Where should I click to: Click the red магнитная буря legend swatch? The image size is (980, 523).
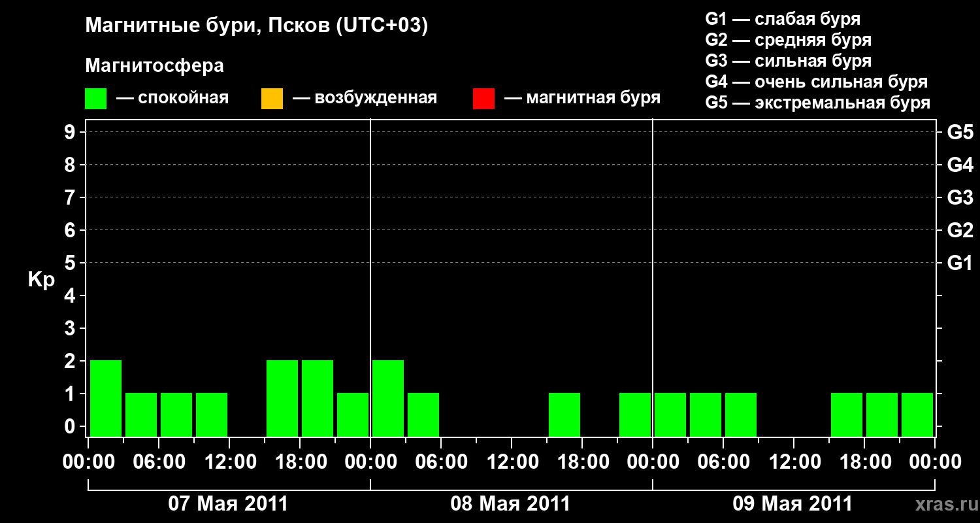point(483,99)
